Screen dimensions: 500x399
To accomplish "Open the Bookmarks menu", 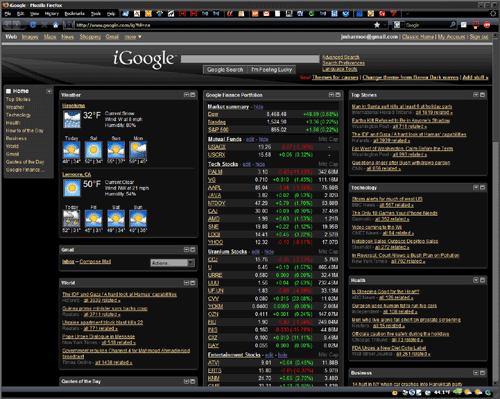I will [x=74, y=14].
